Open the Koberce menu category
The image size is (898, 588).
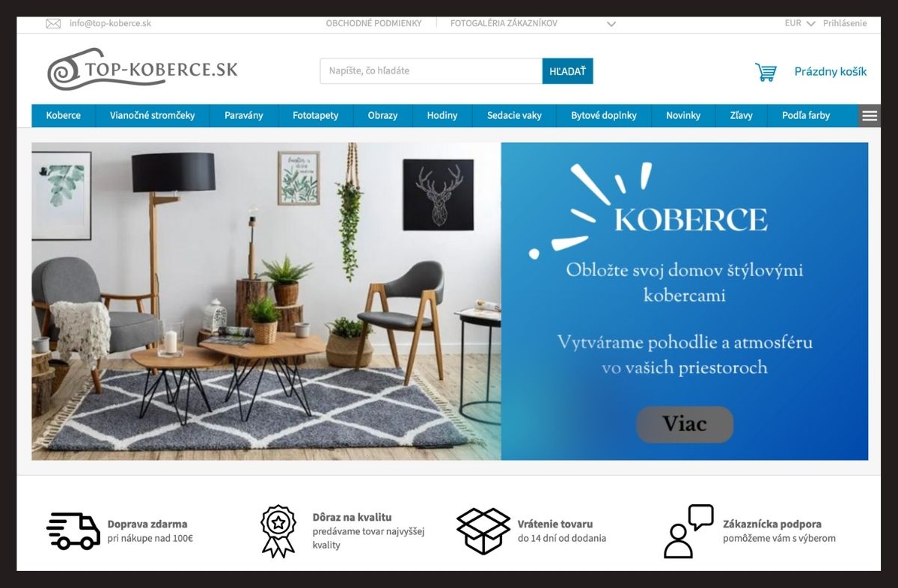tap(64, 115)
